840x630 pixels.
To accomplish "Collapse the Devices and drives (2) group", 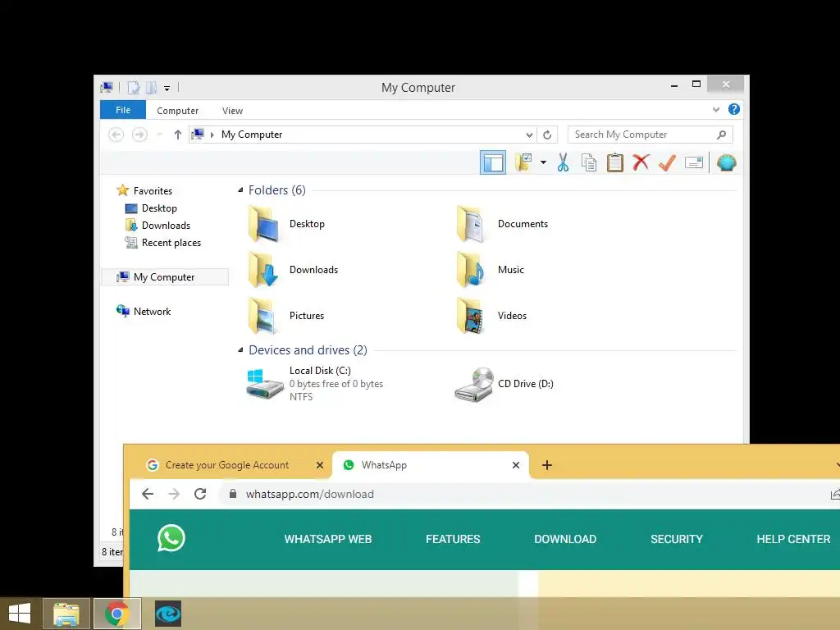I will (x=240, y=350).
